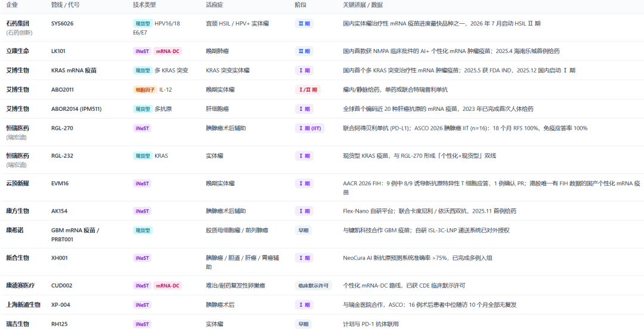Select pipeline code AK154

tap(60, 211)
